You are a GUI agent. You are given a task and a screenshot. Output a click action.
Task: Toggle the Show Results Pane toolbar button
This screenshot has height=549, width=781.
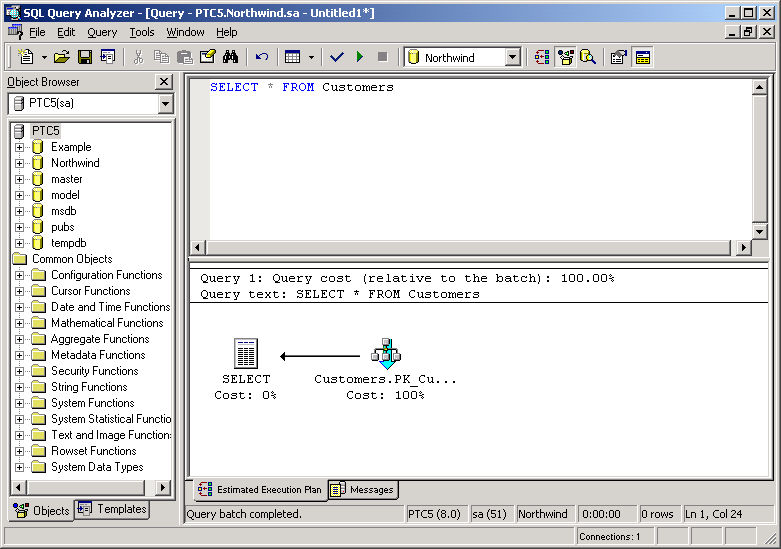coord(642,57)
